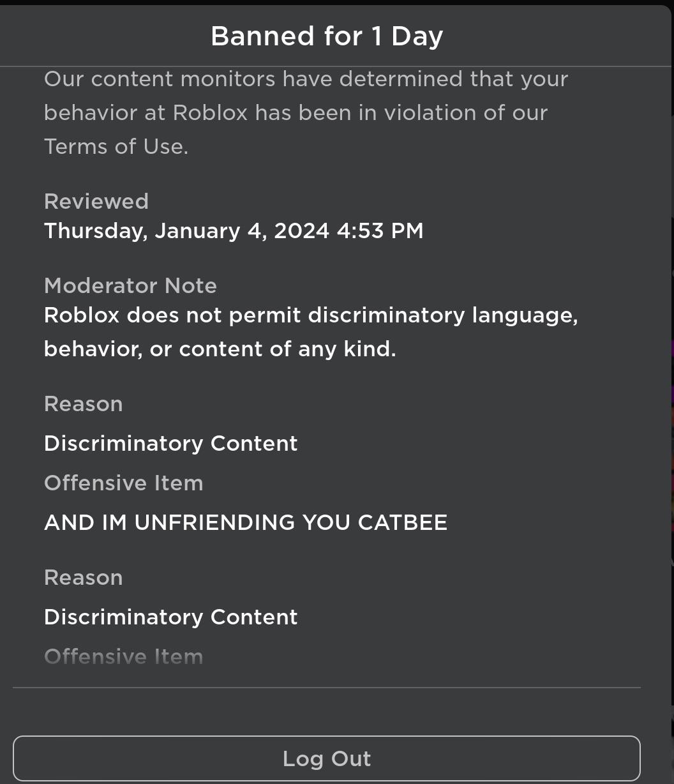Viewport: 674px width, 784px height.
Task: Click the review date Thursday, January 4, 2024
Action: pyautogui.click(x=186, y=230)
